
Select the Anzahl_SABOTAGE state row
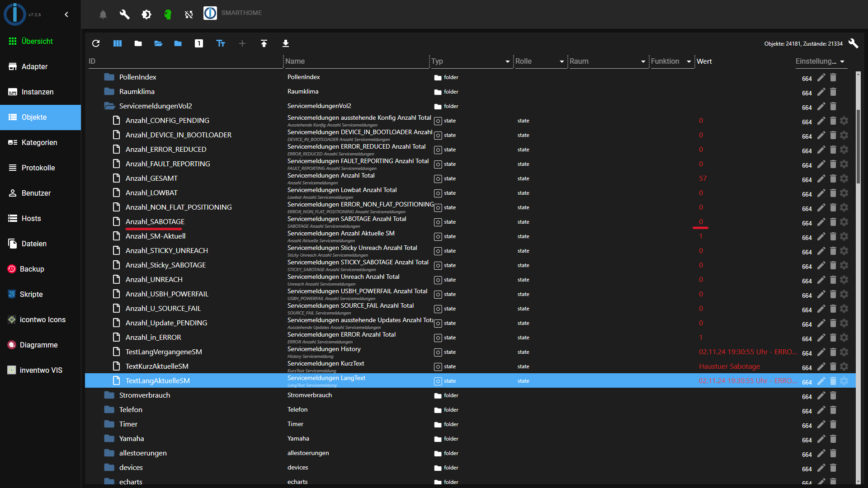tap(470, 222)
